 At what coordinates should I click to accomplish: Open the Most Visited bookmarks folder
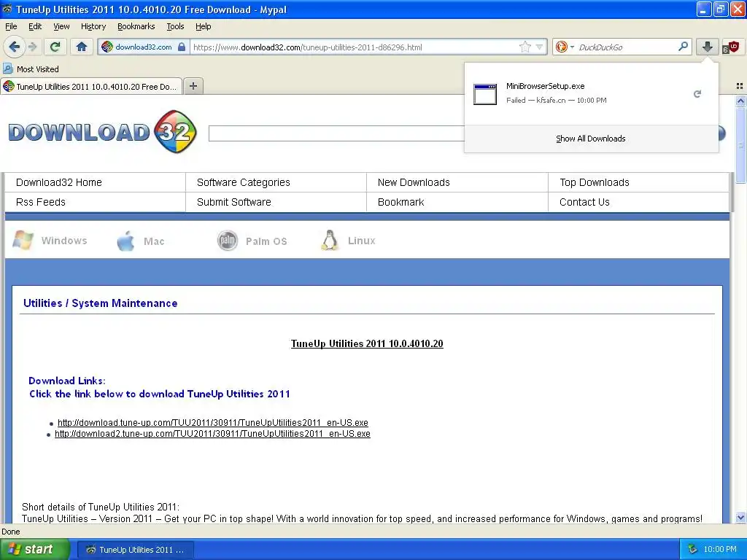click(x=31, y=69)
